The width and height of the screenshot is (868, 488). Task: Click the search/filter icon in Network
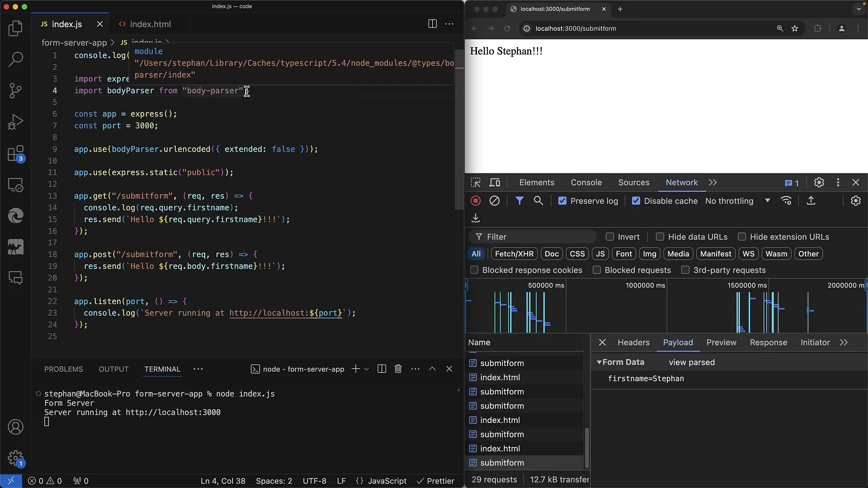pos(539,201)
